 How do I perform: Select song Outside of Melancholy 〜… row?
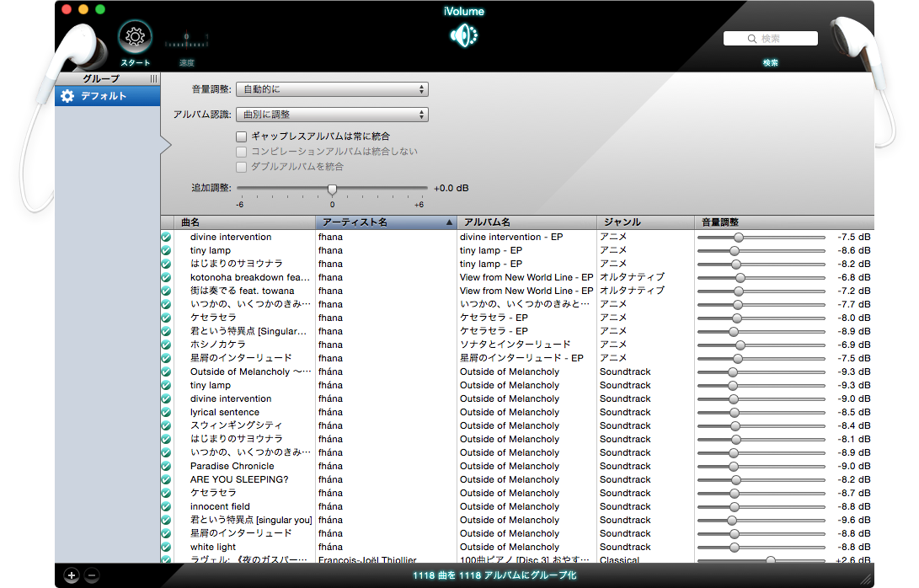[x=250, y=372]
